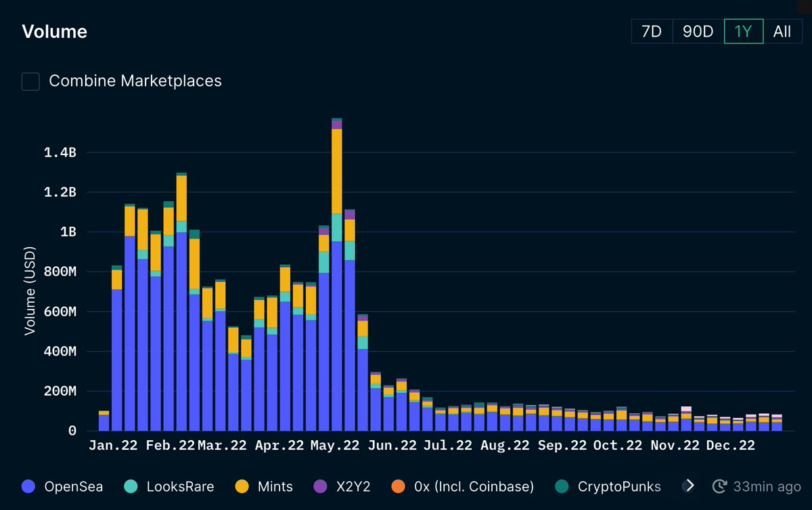Hide the LooksRare series via its label
This screenshot has width=812, height=510.
(x=181, y=486)
